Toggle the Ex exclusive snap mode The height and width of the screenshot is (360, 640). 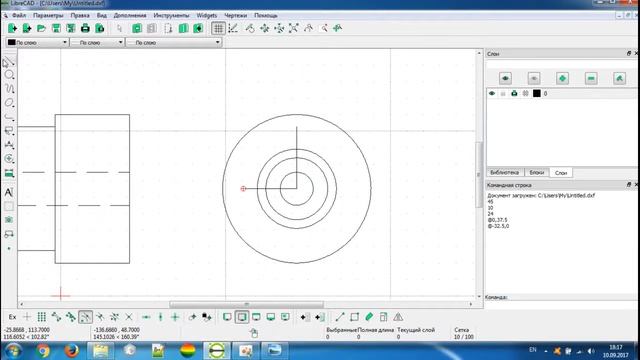pos(13,317)
